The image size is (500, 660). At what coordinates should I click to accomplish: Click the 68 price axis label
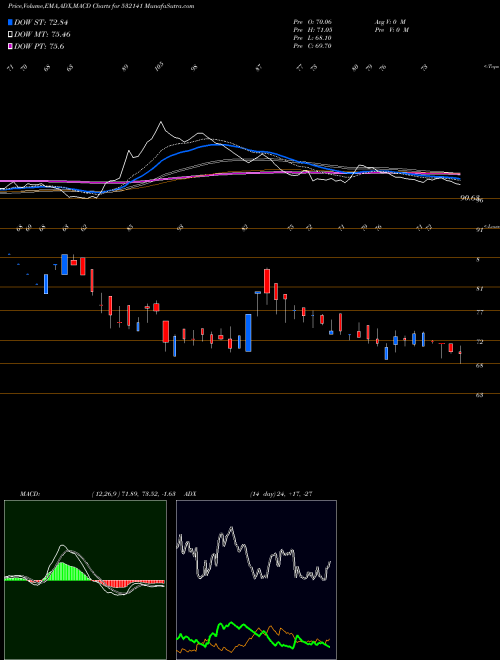pyautogui.click(x=479, y=365)
